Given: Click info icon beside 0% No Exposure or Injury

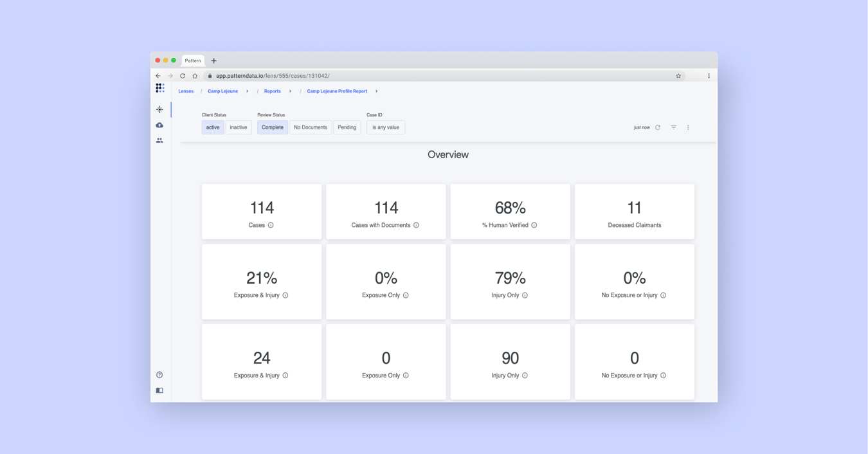Looking at the screenshot, I should 664,295.
